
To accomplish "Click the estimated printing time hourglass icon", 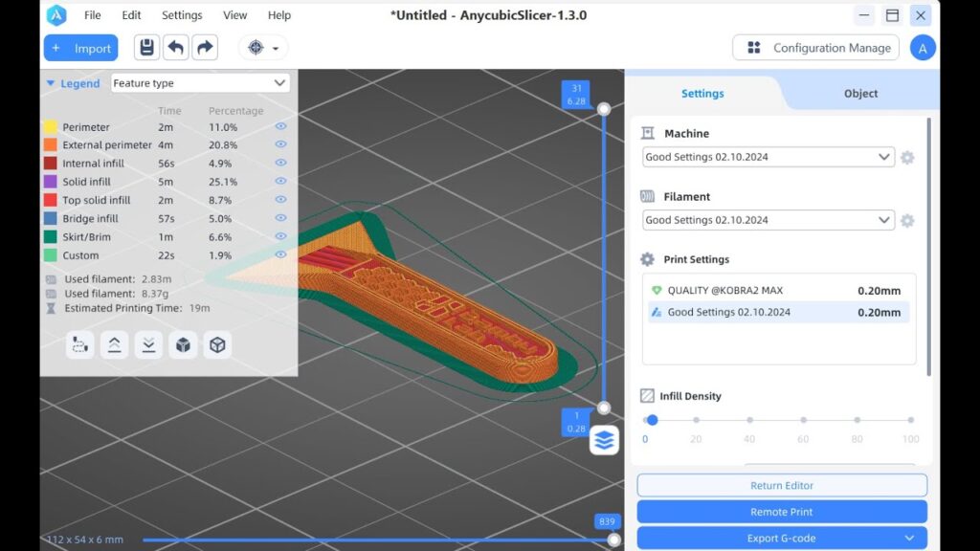I will point(52,308).
